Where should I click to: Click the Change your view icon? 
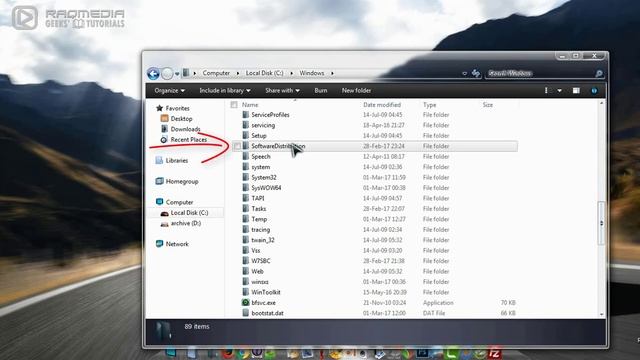coord(546,91)
